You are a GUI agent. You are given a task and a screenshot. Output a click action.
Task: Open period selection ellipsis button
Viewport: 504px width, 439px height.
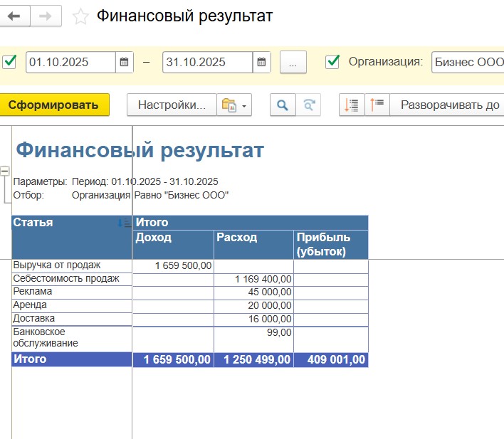pos(293,62)
